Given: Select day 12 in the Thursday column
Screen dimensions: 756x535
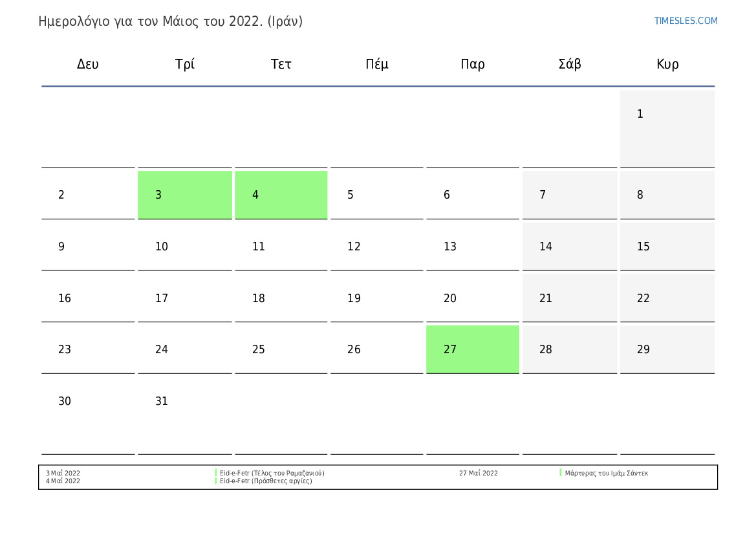Looking at the screenshot, I should [x=377, y=246].
